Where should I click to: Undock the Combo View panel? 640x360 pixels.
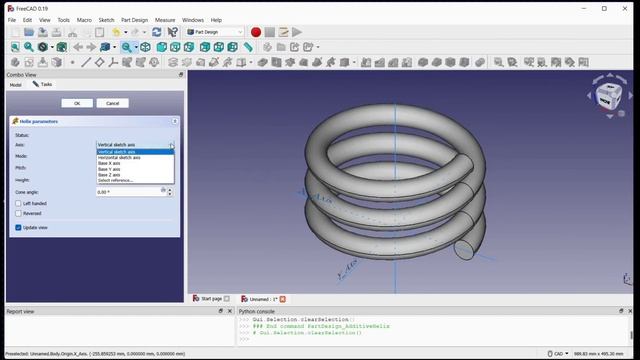pos(181,75)
